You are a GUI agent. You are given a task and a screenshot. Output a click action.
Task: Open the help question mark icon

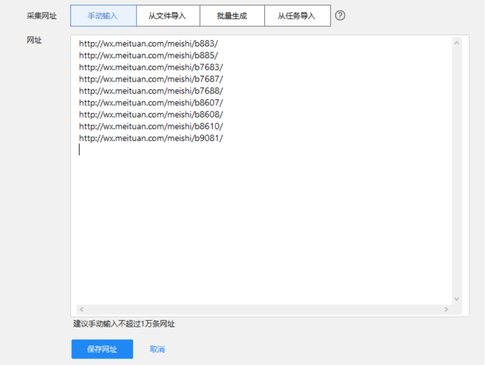coord(340,15)
